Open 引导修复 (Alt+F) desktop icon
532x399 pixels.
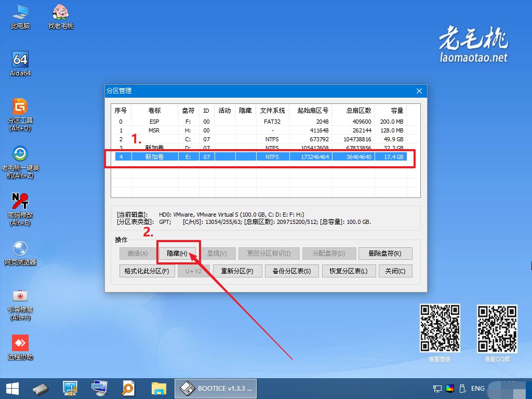click(20, 304)
